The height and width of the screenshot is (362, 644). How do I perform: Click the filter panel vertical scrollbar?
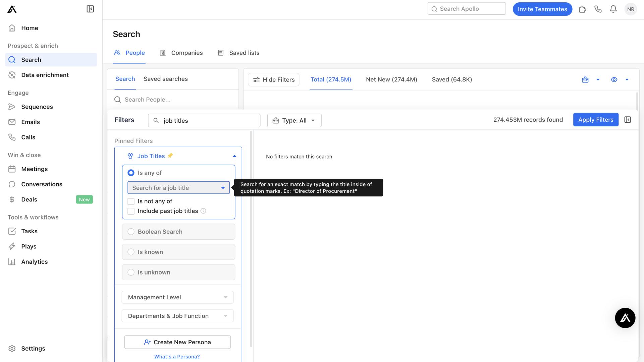[251, 239]
